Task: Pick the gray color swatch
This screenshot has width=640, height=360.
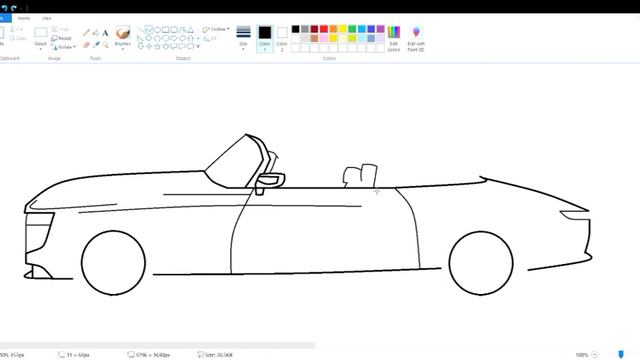Action: point(305,29)
